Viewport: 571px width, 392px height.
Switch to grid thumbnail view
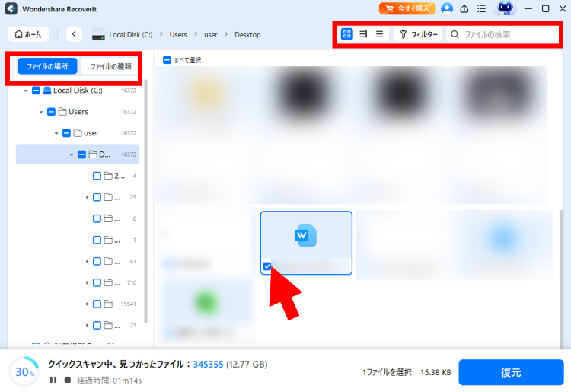(346, 34)
